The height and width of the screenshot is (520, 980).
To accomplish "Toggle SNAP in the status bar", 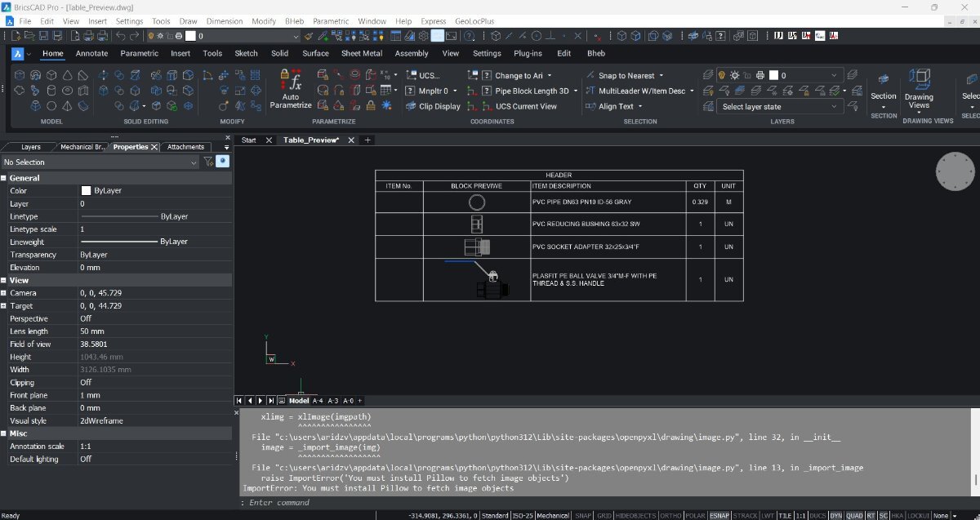I will click(x=583, y=515).
